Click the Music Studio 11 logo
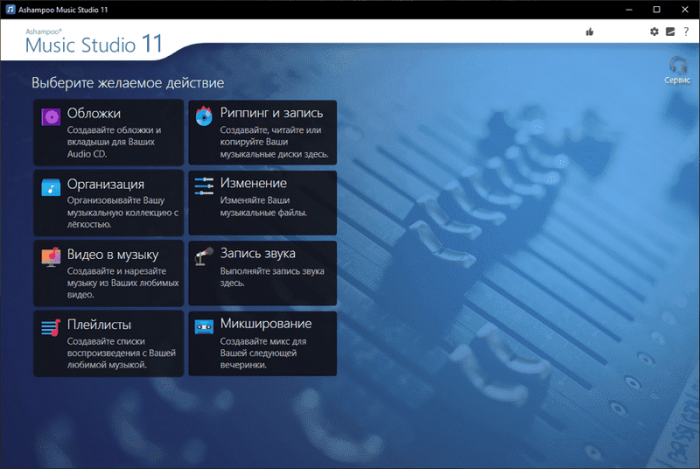Screen dimensions: 700x469 point(94,42)
